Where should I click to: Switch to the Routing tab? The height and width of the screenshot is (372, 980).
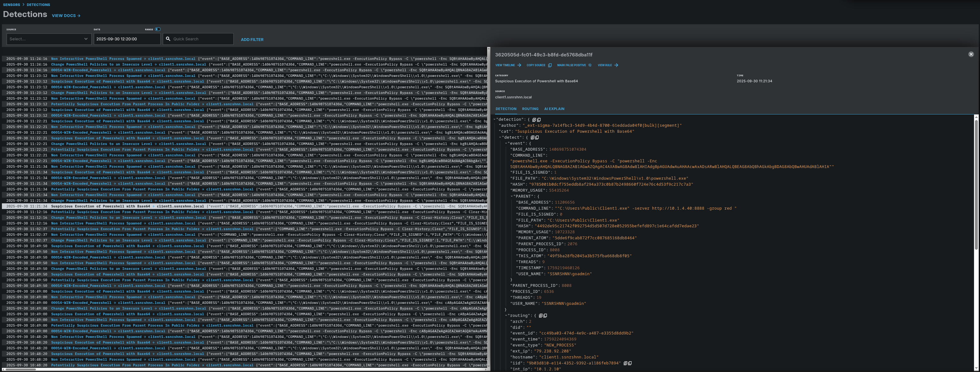(530, 109)
